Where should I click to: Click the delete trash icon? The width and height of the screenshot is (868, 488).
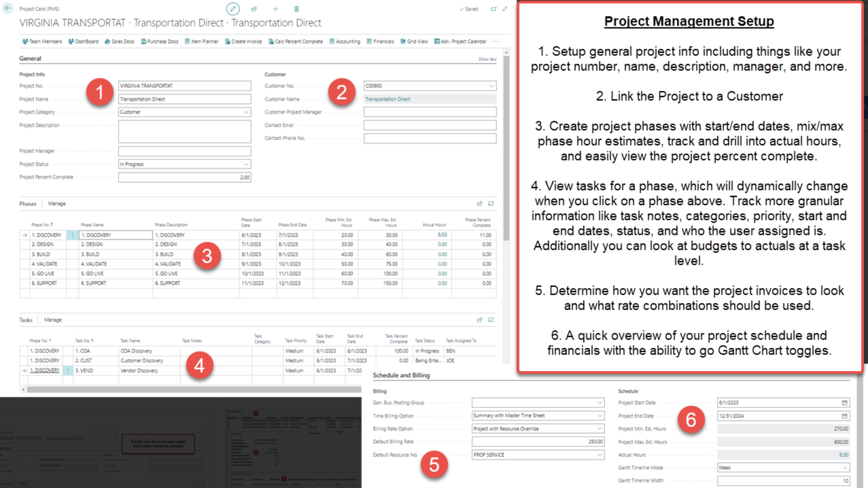click(297, 9)
